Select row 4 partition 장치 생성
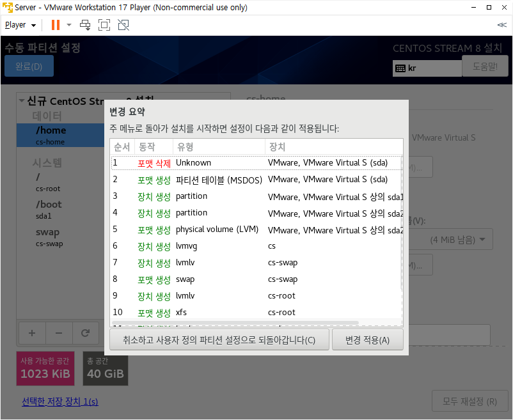513x420 pixels. (x=256, y=213)
